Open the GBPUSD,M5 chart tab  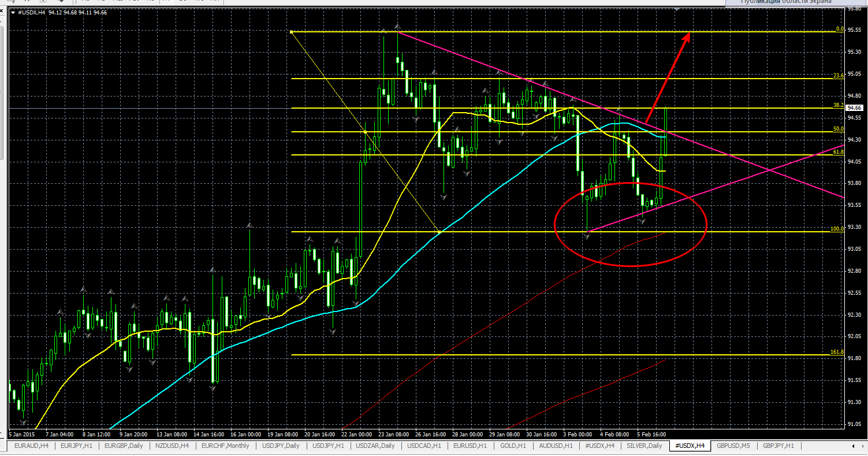coord(733,446)
